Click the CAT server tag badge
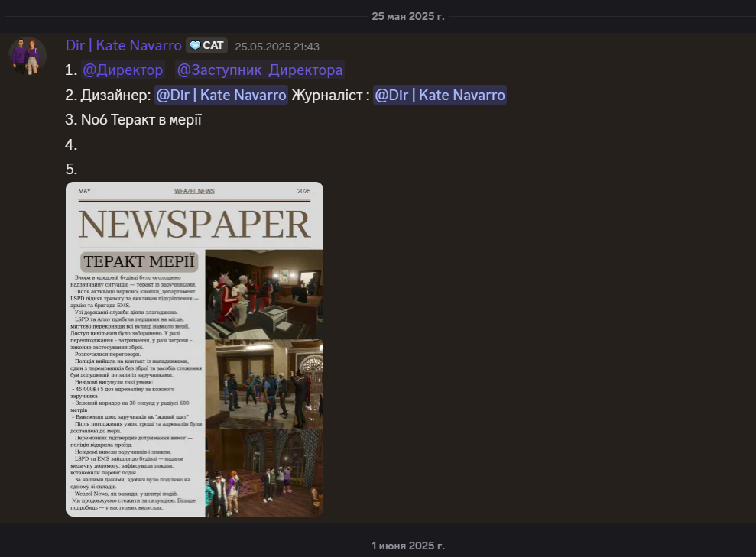The image size is (756, 557). click(207, 45)
